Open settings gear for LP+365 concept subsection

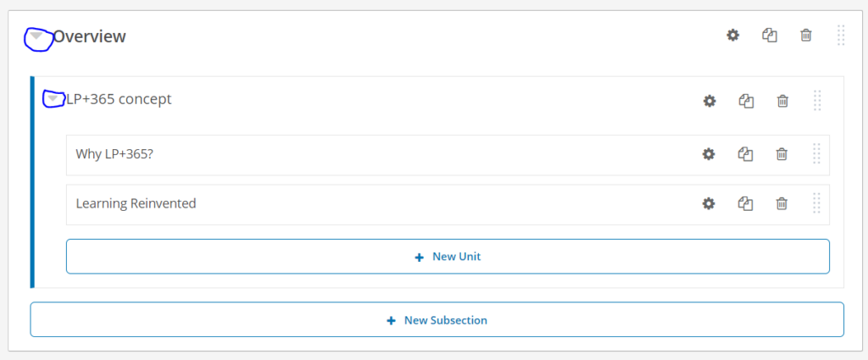click(709, 101)
